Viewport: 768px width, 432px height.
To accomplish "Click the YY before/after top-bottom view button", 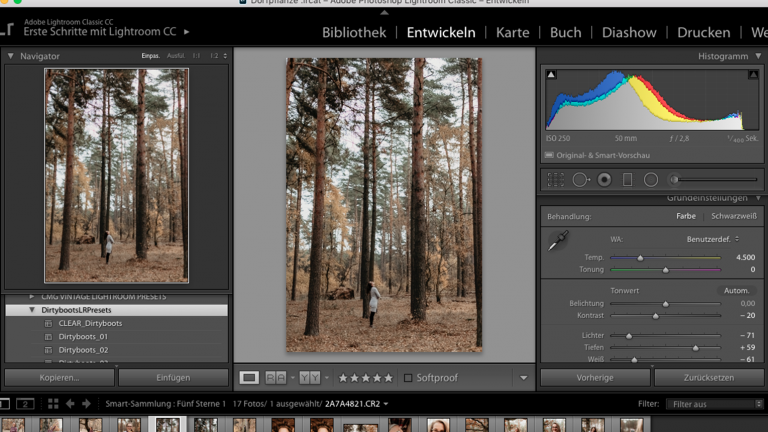I will (310, 378).
